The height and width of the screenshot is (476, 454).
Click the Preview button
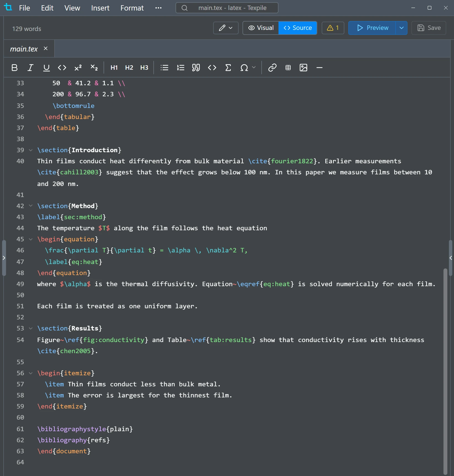(372, 28)
